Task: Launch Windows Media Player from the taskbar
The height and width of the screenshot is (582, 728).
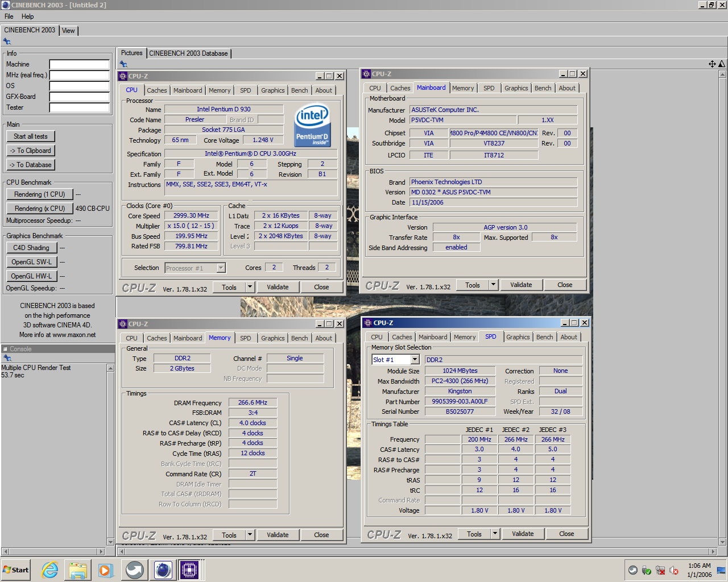Action: (x=105, y=569)
